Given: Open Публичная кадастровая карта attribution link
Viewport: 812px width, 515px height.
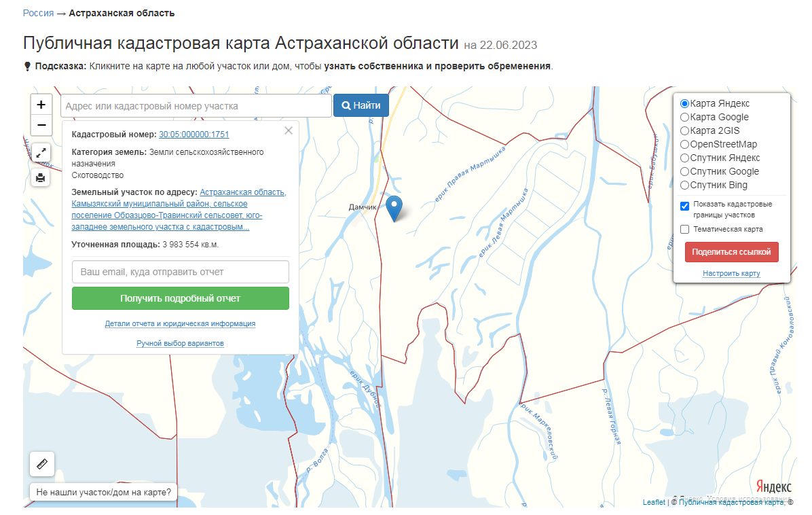Looking at the screenshot, I should [731, 502].
